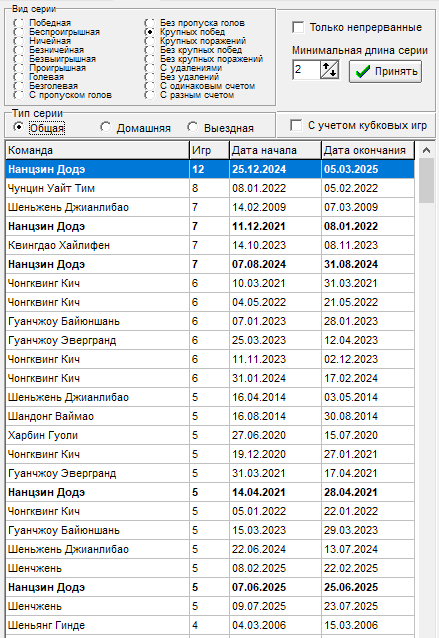Click the minimum series length input field
Screen dimensions: 439x638
point(306,70)
